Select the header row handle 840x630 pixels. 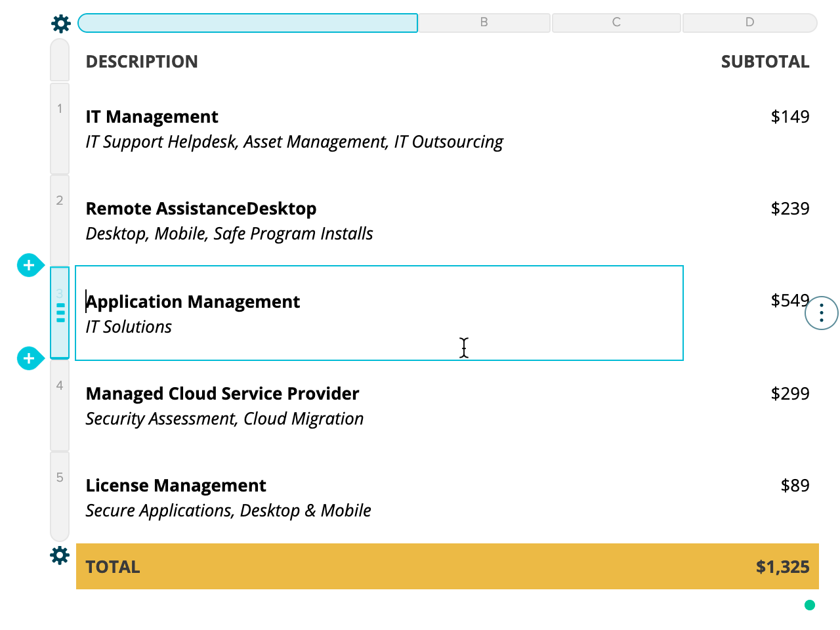click(x=60, y=60)
